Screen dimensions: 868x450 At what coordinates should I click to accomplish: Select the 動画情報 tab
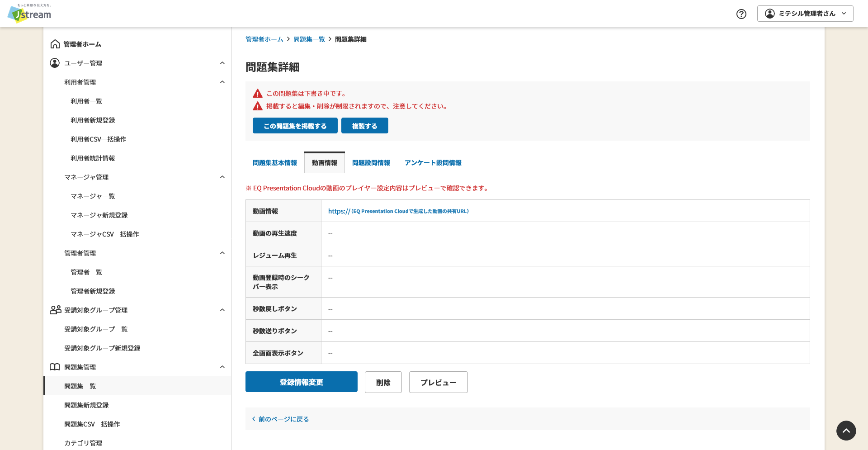tap(325, 163)
